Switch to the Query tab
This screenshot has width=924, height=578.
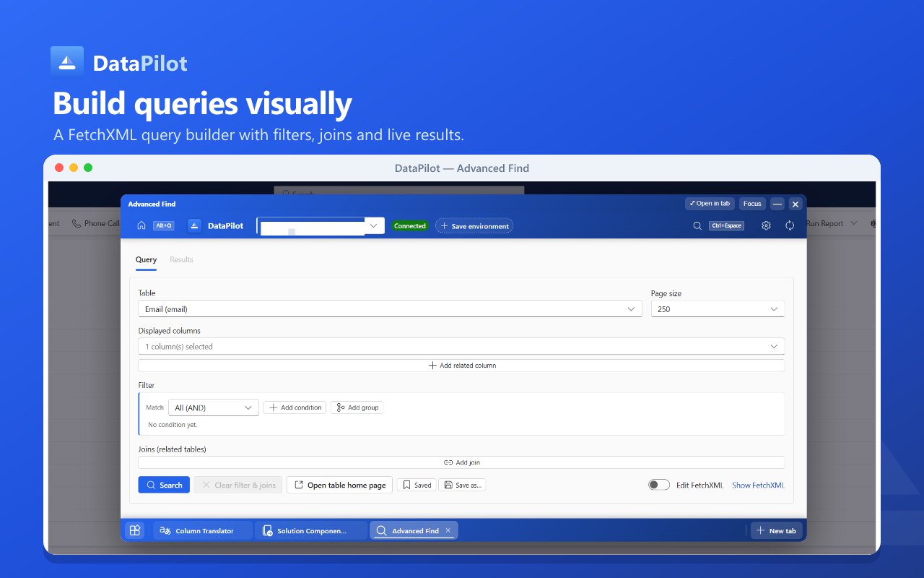coord(146,259)
